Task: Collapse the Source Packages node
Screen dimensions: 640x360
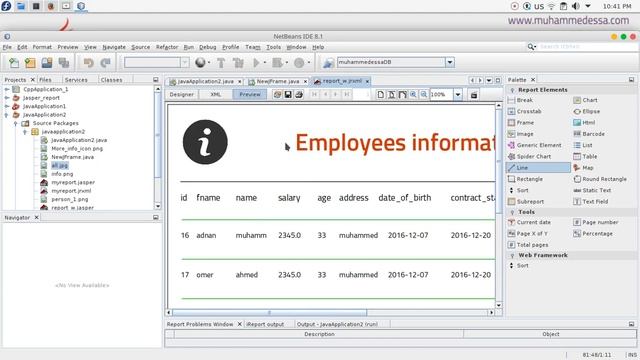Action: tap(16, 123)
